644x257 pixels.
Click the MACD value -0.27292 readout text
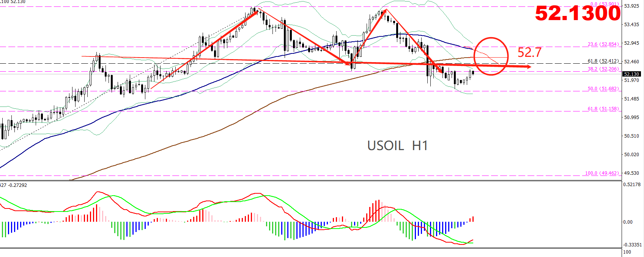(x=17, y=185)
